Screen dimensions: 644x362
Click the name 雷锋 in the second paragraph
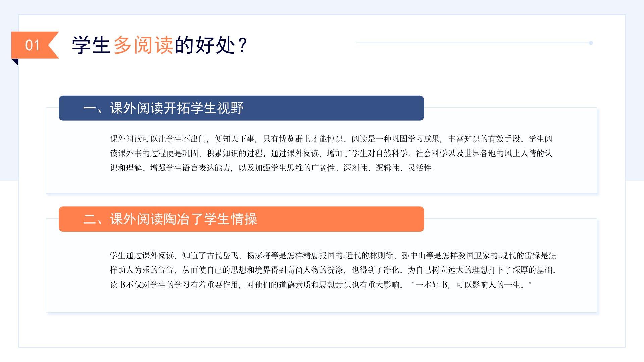click(x=532, y=256)
